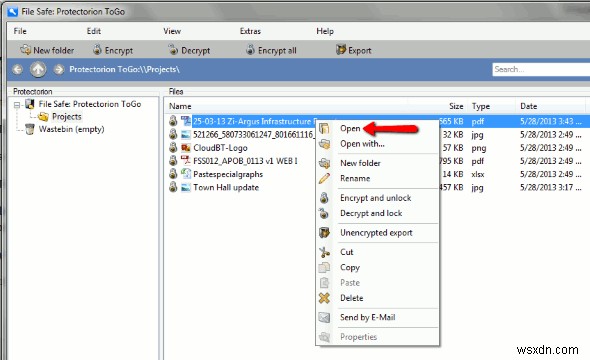
Task: Select the Projects folder label in the tree
Action: pyautogui.click(x=67, y=117)
